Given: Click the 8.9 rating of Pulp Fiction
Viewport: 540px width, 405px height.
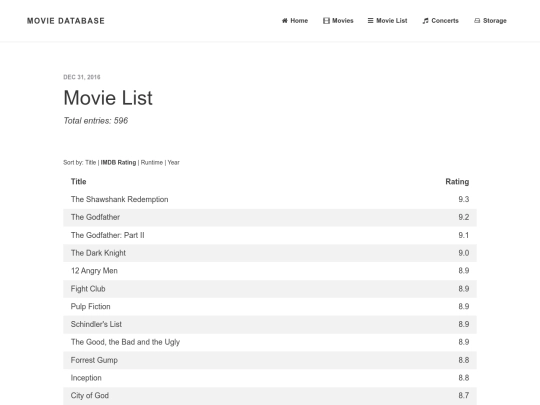Looking at the screenshot, I should 464,307.
